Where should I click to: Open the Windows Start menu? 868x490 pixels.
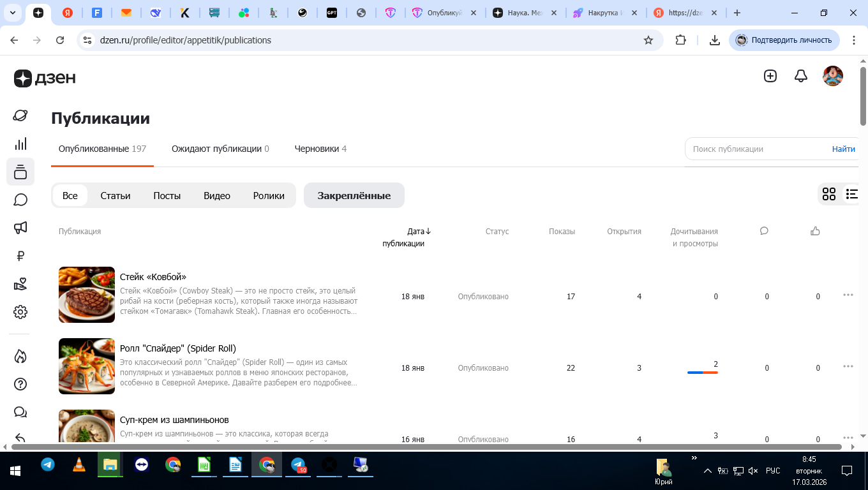click(x=15, y=471)
